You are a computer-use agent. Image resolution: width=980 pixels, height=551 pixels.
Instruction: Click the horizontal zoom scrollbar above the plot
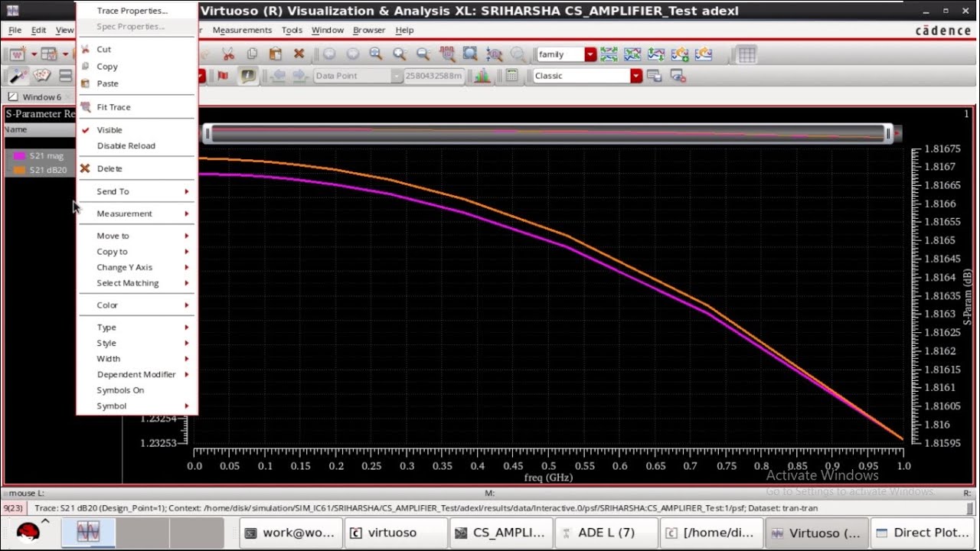547,134
